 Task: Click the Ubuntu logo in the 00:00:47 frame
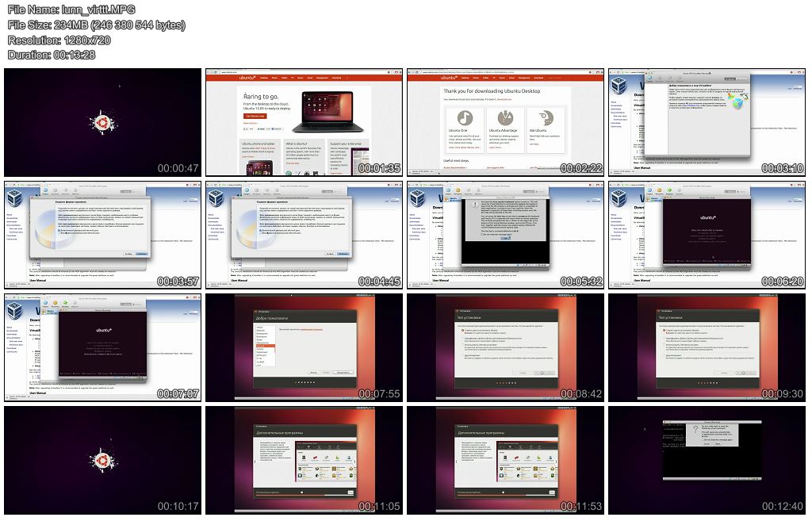(x=101, y=122)
